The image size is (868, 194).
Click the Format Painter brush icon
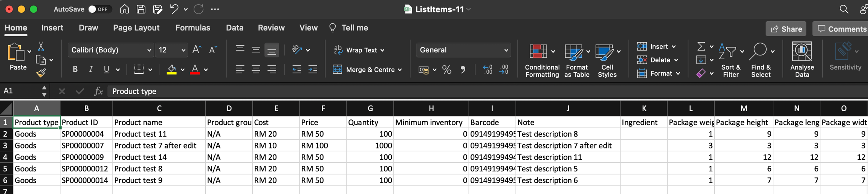[x=41, y=73]
